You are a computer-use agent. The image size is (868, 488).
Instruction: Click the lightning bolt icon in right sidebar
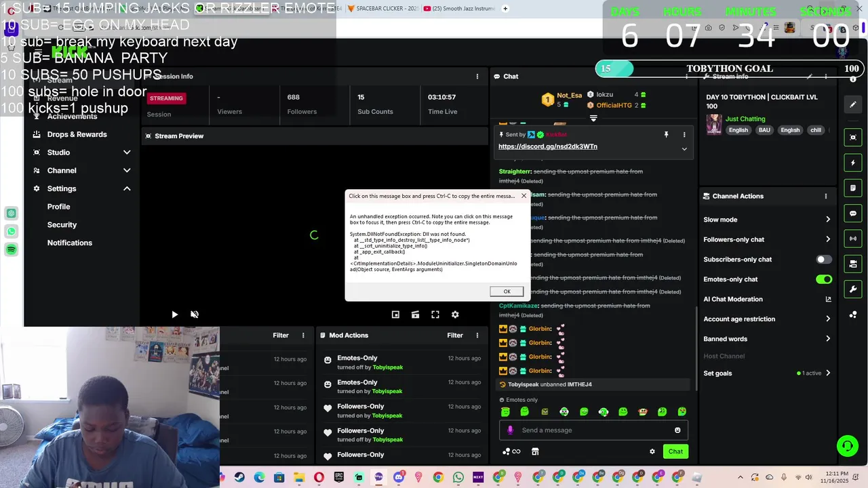[x=853, y=163]
